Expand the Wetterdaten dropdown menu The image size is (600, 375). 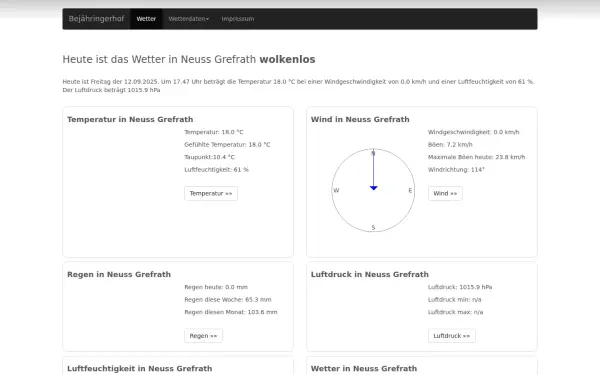[189, 19]
